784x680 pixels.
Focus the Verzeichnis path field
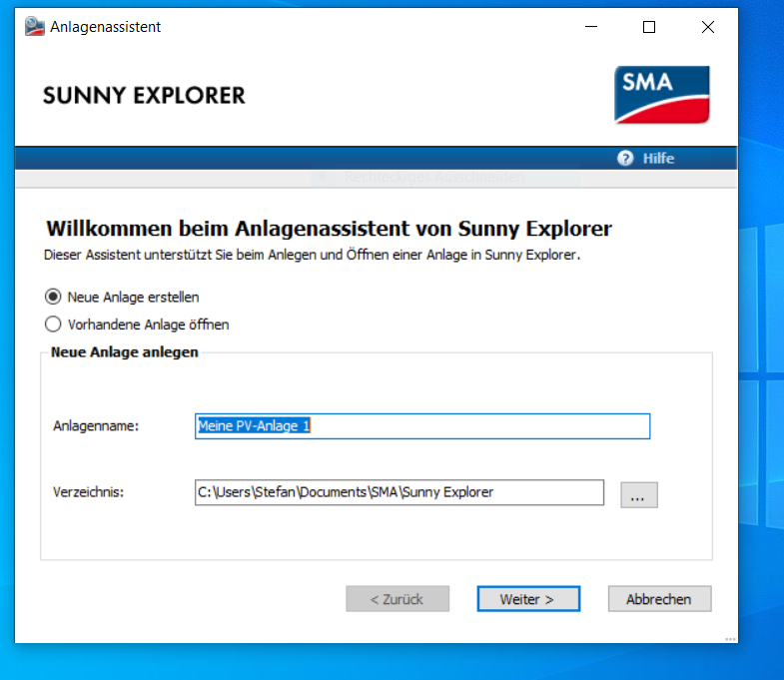tap(399, 492)
